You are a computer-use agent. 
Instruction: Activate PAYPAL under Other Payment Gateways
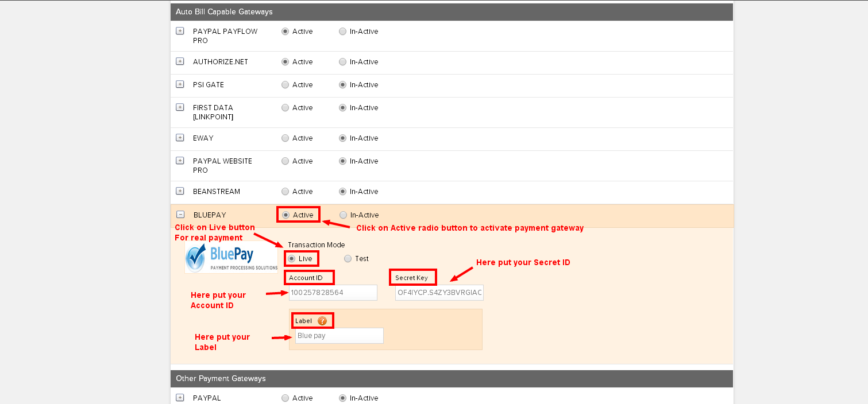(285, 398)
